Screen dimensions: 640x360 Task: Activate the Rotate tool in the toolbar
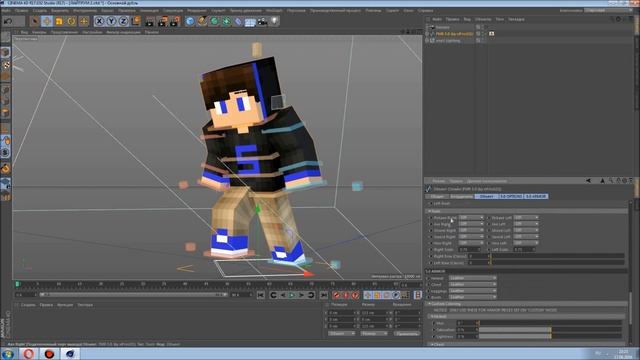71,21
